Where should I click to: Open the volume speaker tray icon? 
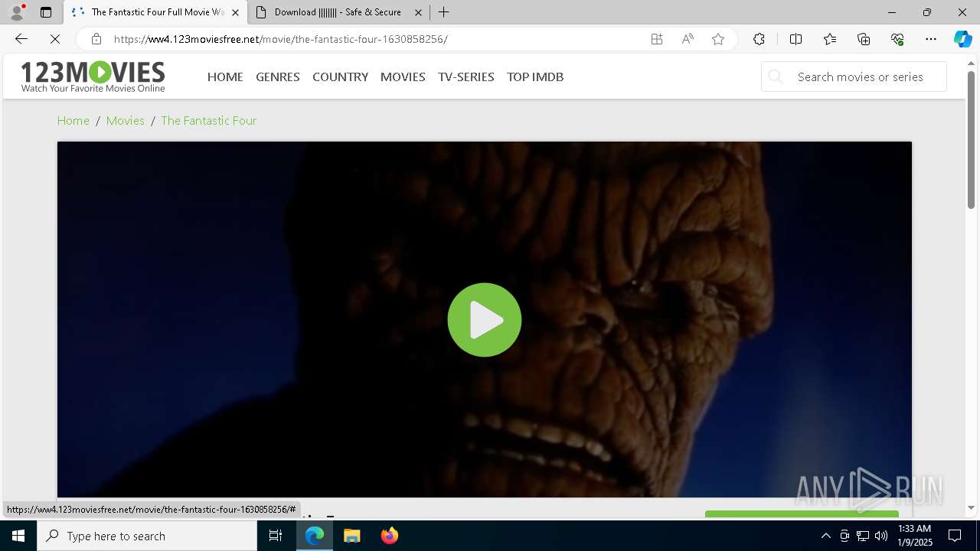click(x=881, y=536)
